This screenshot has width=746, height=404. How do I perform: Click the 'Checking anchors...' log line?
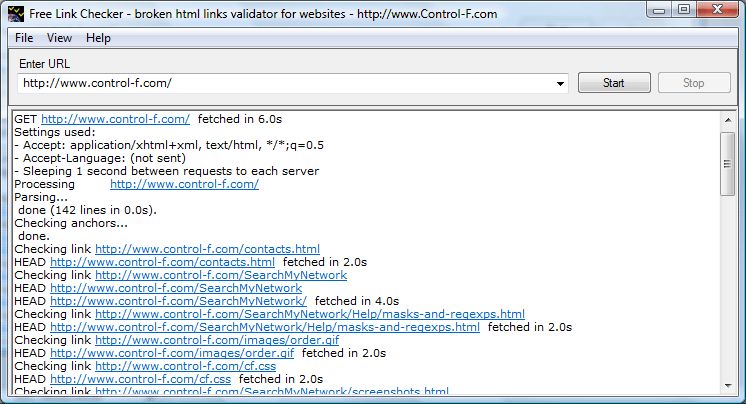[71, 223]
